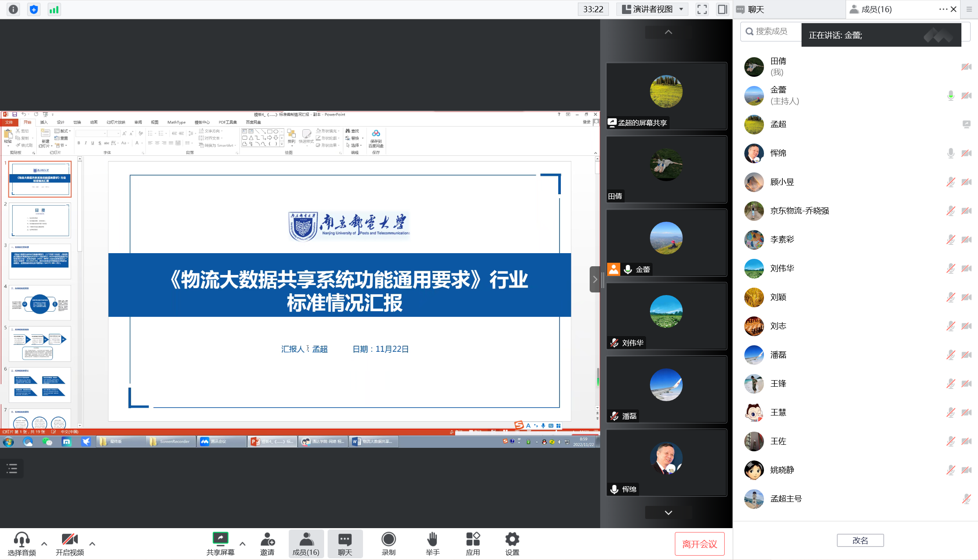Viewport: 978px width, 560px height.
Task: Collapse the video sidebar with arrow handle
Action: 594,279
